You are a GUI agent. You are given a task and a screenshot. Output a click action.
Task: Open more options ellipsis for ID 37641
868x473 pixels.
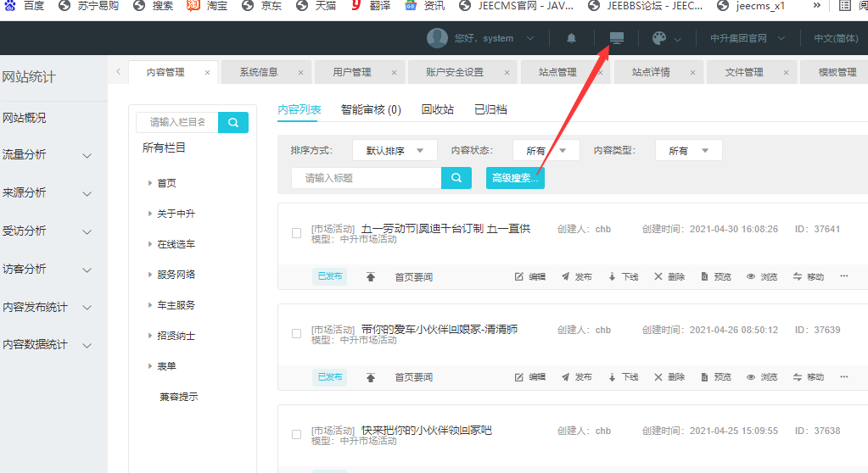point(843,276)
